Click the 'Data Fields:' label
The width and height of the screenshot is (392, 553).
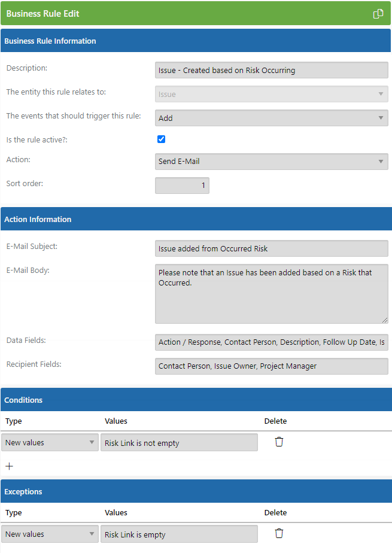[26, 341]
